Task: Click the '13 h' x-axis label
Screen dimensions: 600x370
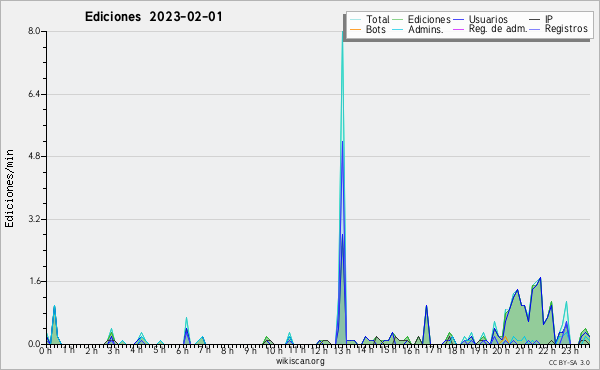Action: (342, 351)
